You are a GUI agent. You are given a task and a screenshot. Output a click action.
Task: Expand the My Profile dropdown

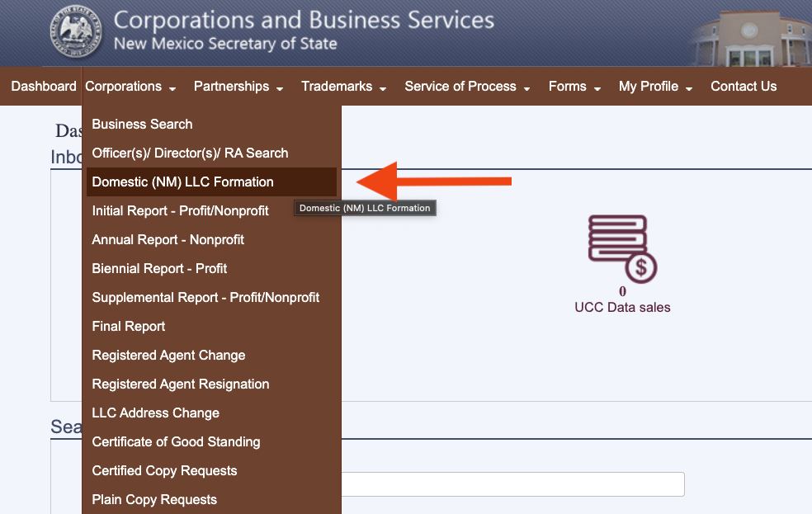[655, 87]
